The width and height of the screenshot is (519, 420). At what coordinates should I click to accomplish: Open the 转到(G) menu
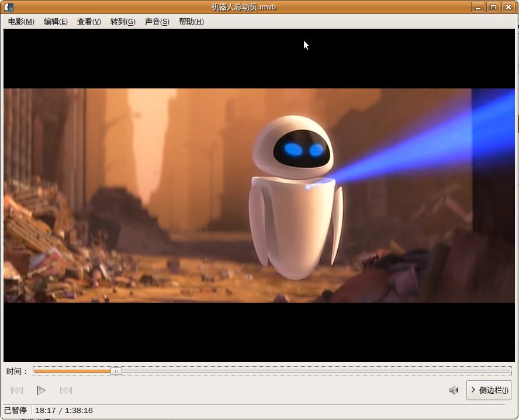(x=123, y=22)
